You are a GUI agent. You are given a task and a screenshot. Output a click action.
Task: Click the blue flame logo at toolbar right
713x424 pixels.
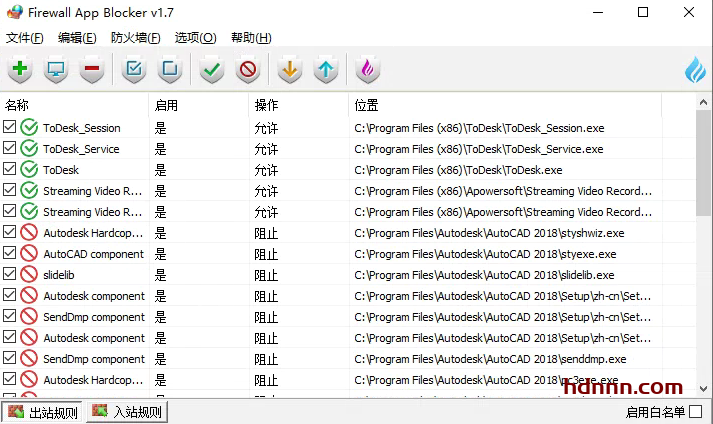tap(696, 70)
